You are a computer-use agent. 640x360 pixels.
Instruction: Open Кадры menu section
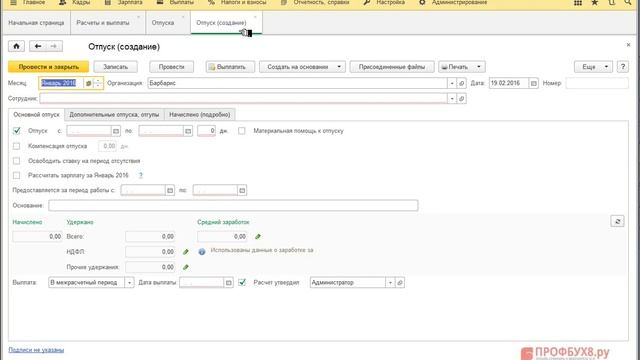76,2
